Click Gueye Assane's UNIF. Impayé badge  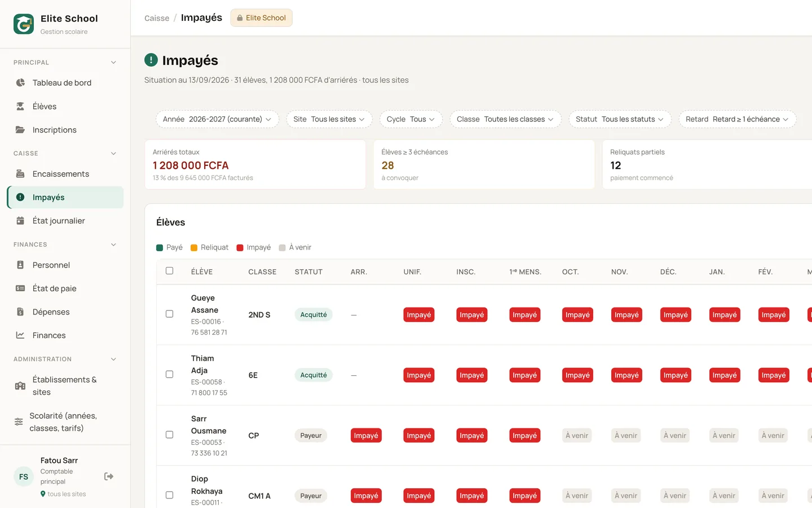pos(419,315)
